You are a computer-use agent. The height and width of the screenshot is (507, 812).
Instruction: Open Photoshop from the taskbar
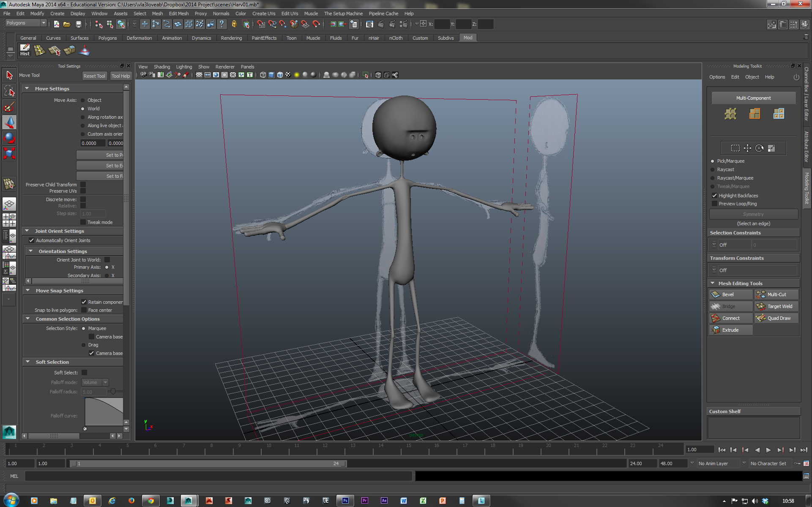tap(345, 501)
